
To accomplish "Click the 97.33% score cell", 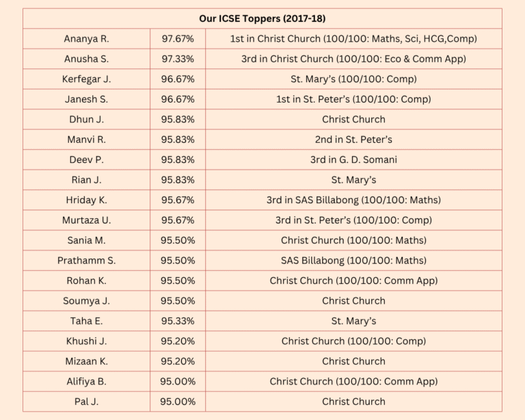I will click(178, 59).
